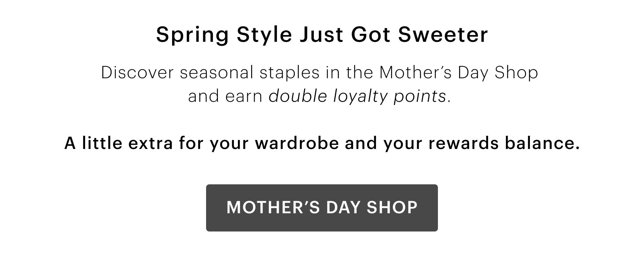Viewport: 644px width, 254px height.
Task: Select the word "staples" in the paragraph
Action: coord(289,73)
